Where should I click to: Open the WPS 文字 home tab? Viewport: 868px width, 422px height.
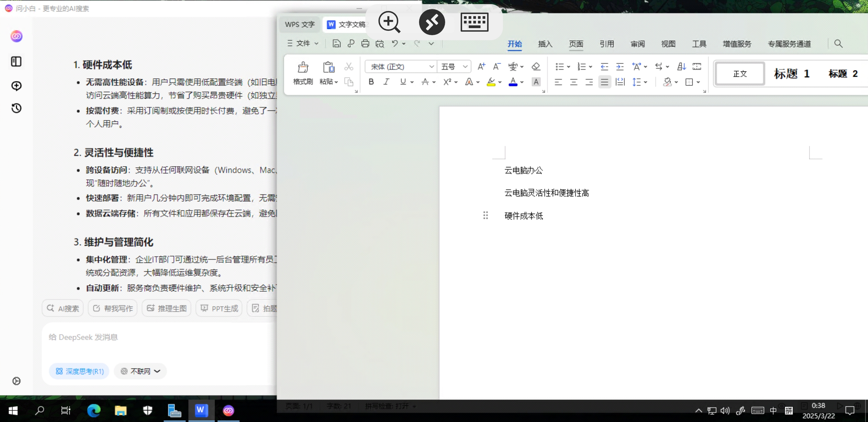300,24
